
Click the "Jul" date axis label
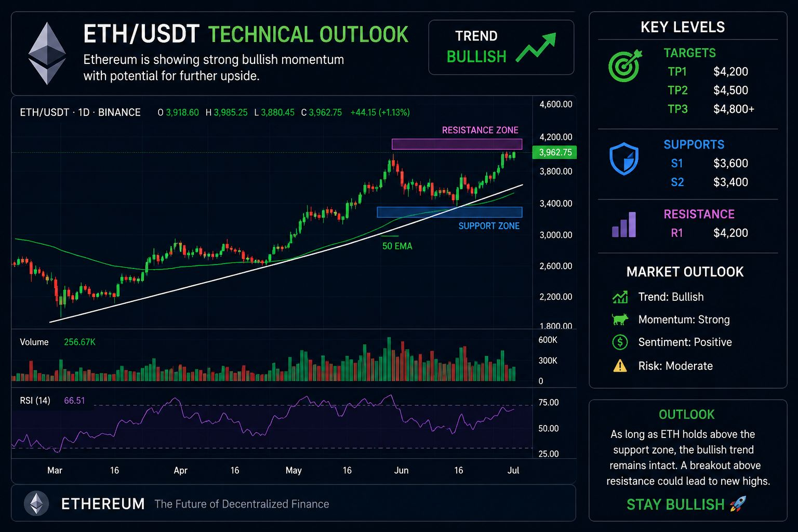point(513,470)
